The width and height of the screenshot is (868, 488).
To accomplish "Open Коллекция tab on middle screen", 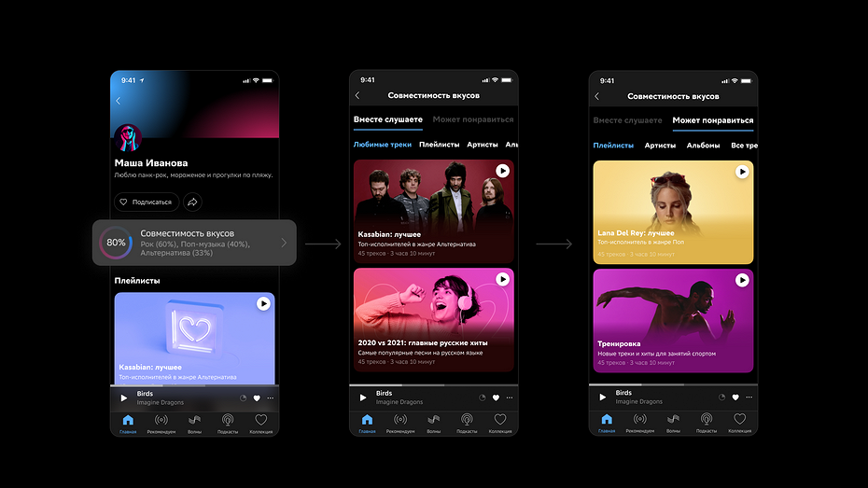I will (x=500, y=424).
